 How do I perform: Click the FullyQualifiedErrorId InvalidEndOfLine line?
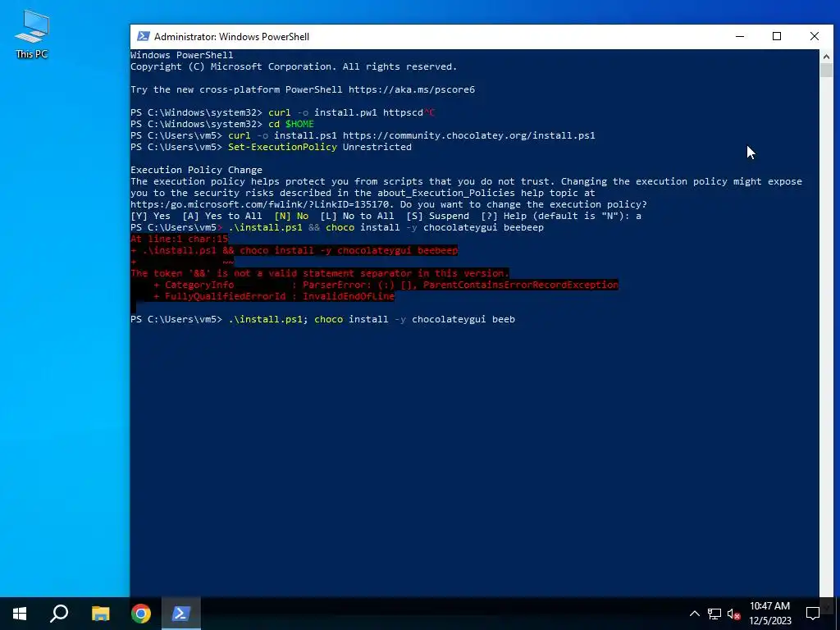(274, 296)
